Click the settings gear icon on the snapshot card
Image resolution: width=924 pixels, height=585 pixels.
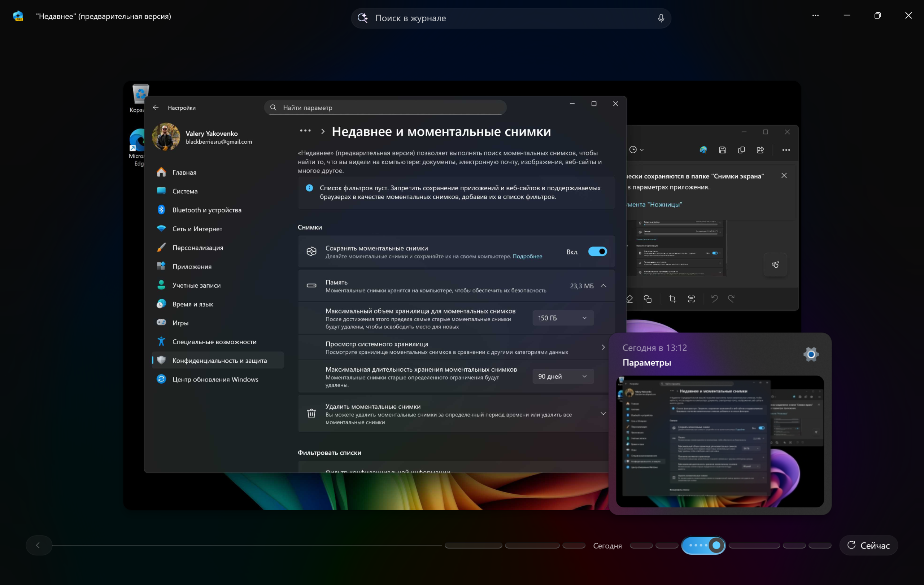[x=811, y=354]
